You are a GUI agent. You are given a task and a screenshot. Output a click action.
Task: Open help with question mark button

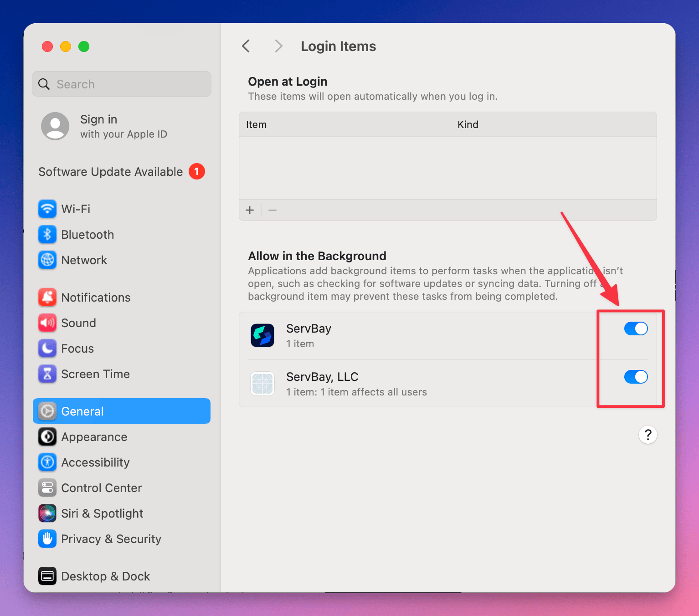tap(648, 435)
